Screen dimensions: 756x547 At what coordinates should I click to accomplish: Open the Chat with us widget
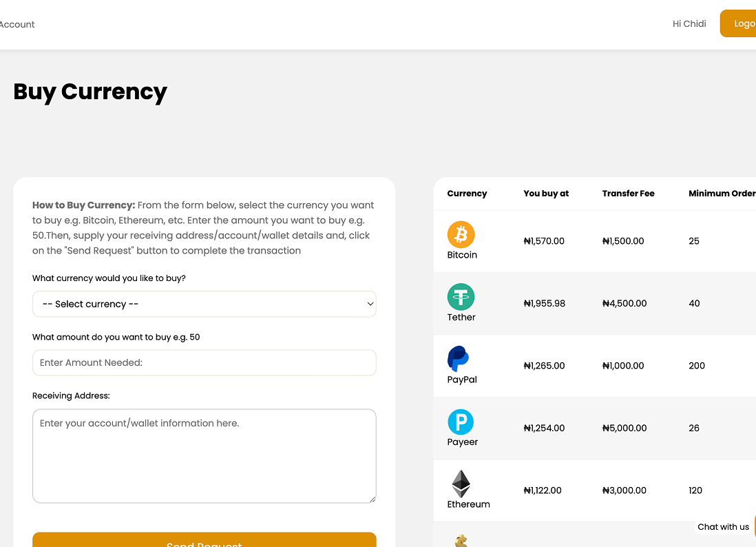point(723,527)
